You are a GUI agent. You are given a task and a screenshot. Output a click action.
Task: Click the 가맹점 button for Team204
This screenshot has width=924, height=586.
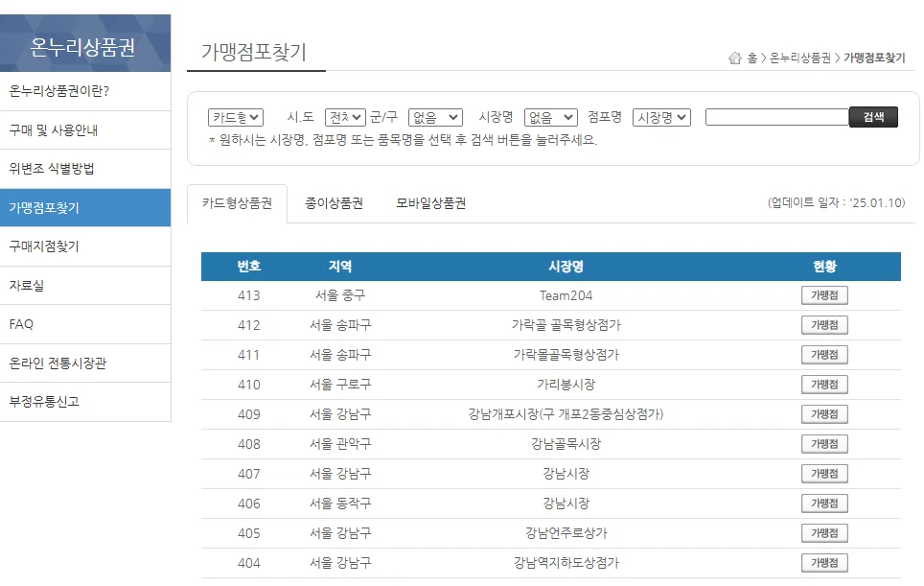point(823,294)
